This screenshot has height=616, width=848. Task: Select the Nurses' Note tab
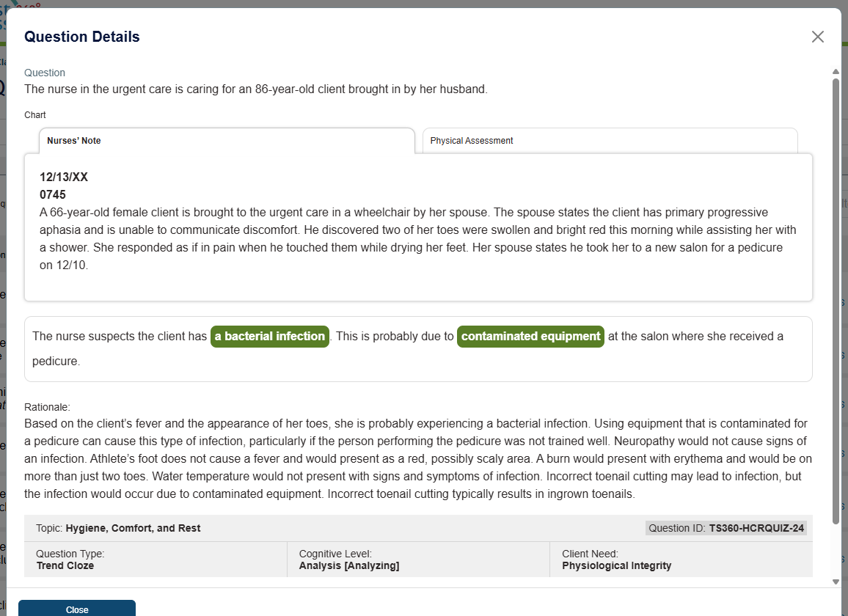pyautogui.click(x=73, y=140)
